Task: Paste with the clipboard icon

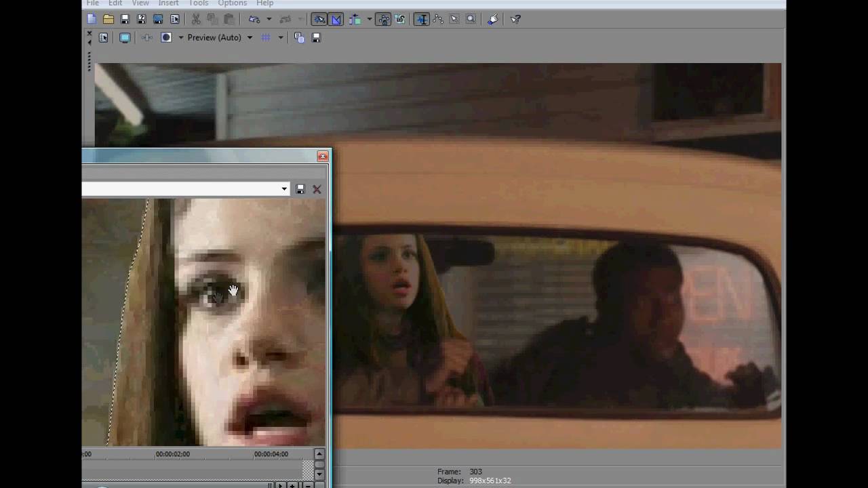Action: [229, 19]
